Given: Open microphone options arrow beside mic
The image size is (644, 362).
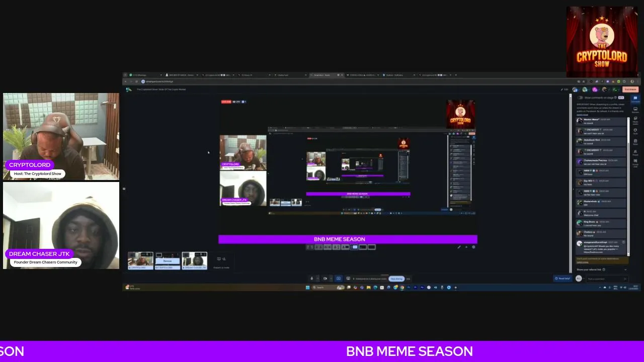Looking at the screenshot, I should point(318,279).
